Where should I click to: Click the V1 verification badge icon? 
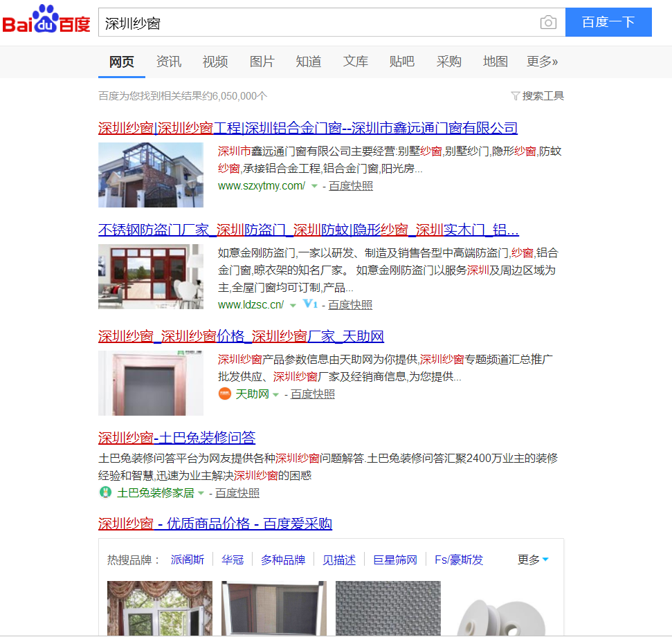point(310,304)
